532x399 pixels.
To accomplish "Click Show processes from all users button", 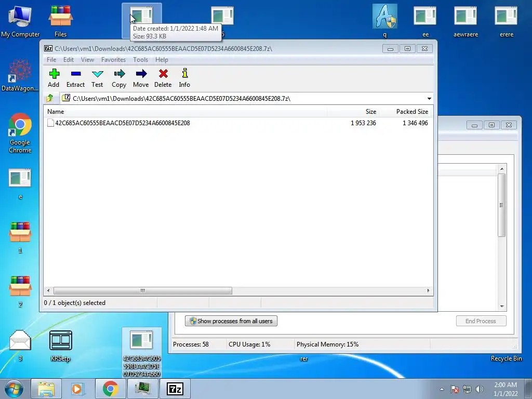I will [x=231, y=321].
